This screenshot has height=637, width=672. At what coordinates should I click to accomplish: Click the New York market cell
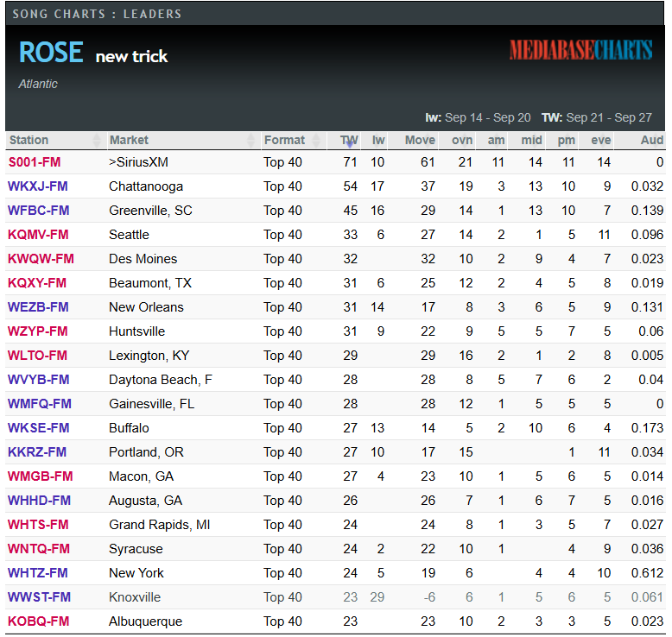[136, 573]
